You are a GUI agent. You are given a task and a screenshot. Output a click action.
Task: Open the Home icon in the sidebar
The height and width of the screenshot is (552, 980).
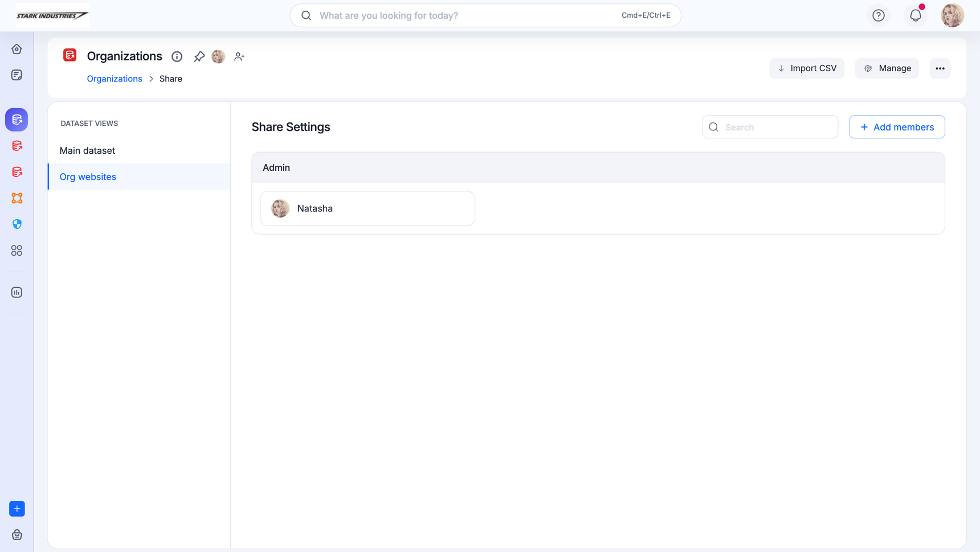pyautogui.click(x=17, y=49)
